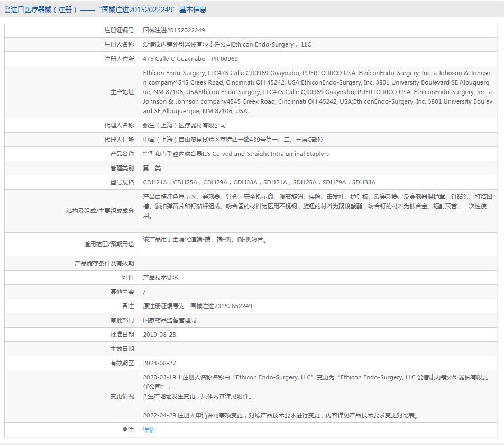The width and height of the screenshot is (504, 446).
Task: Click the 详情 link in the note row
Action: coord(149,430)
